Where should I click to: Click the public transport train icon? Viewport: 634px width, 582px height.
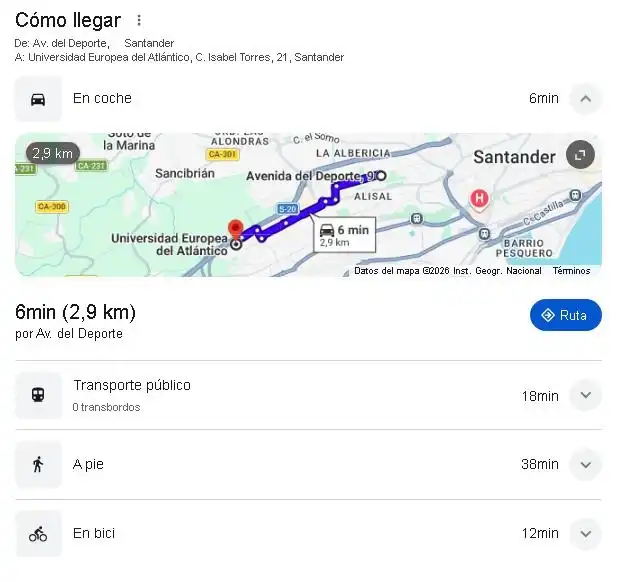coord(38,395)
